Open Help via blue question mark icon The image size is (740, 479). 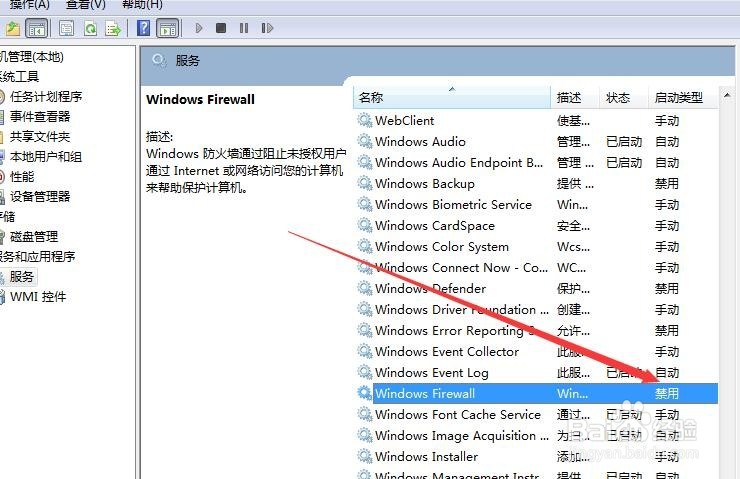143,28
